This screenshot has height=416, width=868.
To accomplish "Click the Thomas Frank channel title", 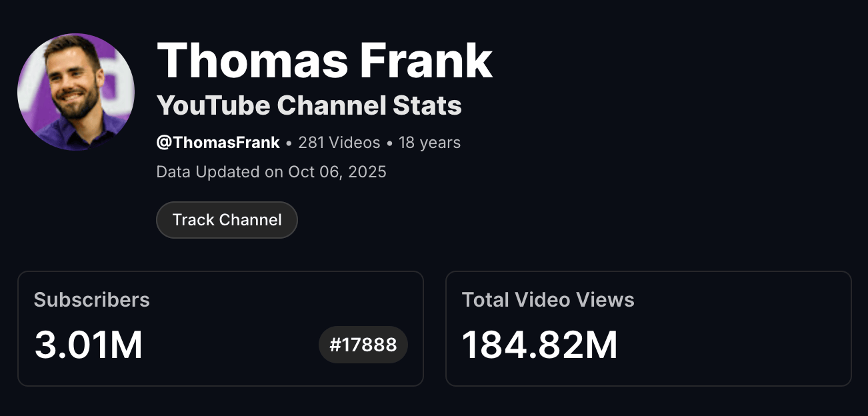I will 323,59.
